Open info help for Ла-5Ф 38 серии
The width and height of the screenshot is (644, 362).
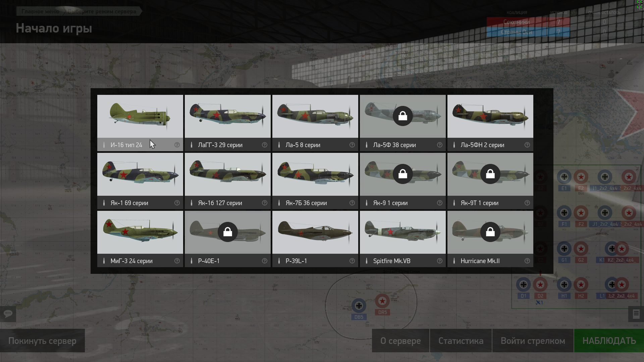[439, 145]
